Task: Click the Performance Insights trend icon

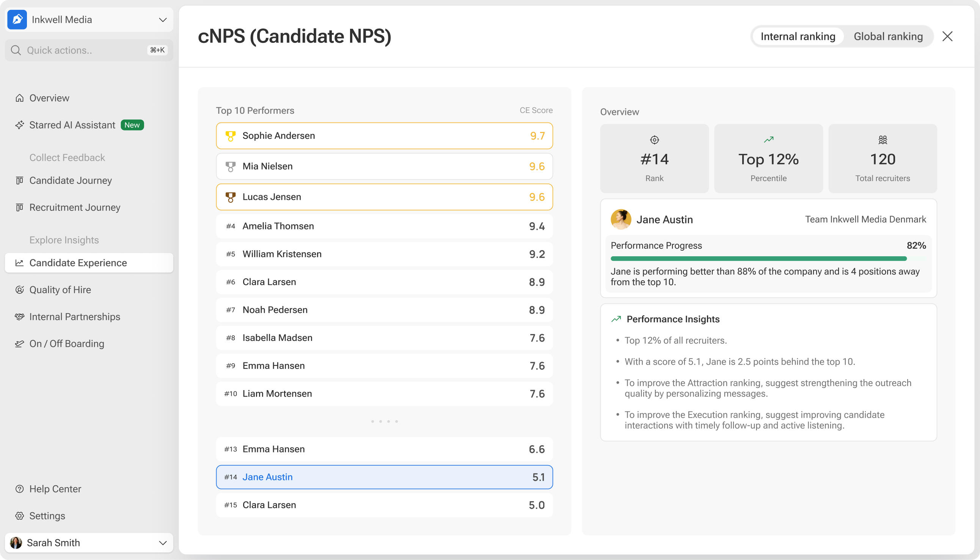Action: [x=616, y=319]
